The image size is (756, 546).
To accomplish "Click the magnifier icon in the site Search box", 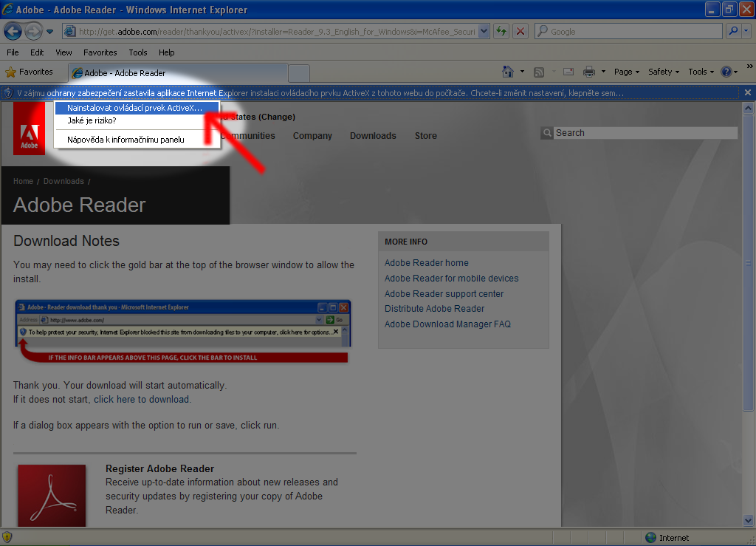I will (547, 133).
